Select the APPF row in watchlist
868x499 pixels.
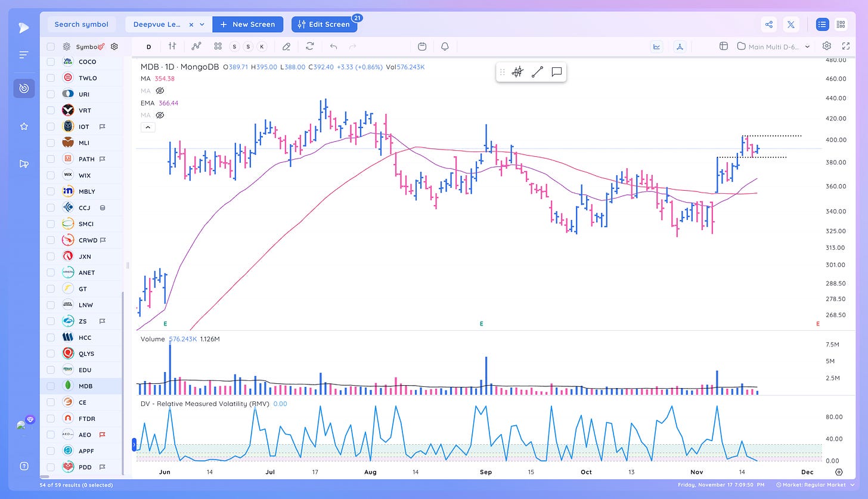pyautogui.click(x=80, y=451)
